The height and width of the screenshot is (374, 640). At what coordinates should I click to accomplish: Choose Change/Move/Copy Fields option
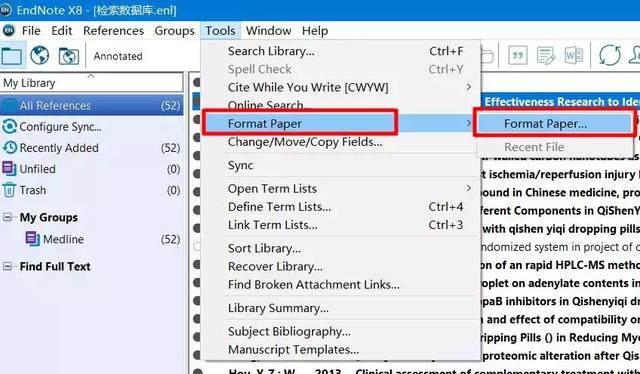[341, 142]
